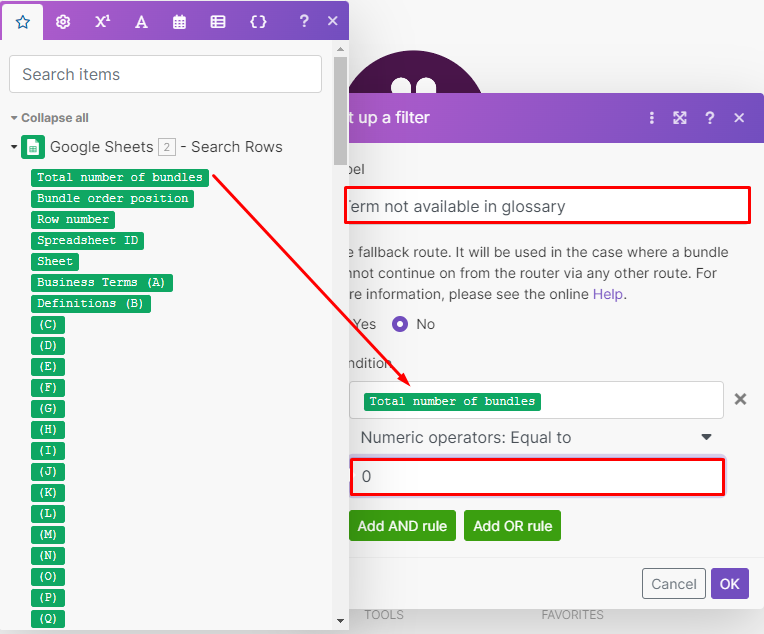764x634 pixels.
Task: Select Total number of bundles in mapping list
Action: [x=120, y=177]
